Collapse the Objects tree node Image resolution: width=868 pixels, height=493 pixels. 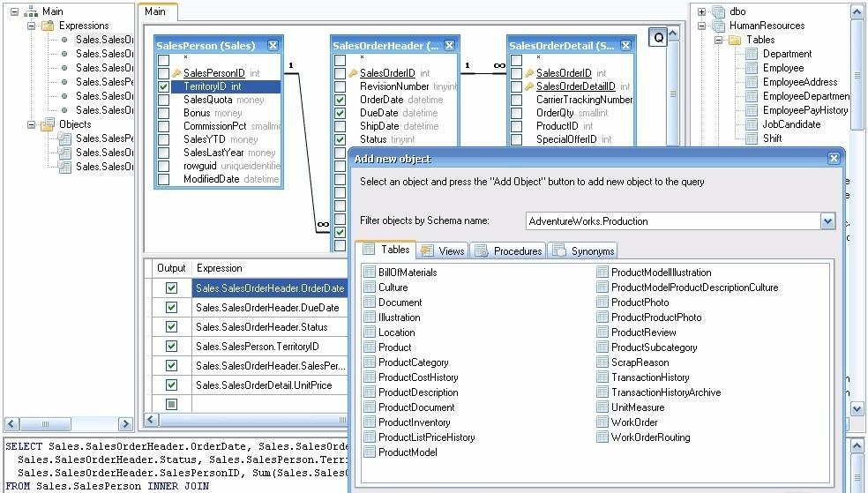(32, 124)
